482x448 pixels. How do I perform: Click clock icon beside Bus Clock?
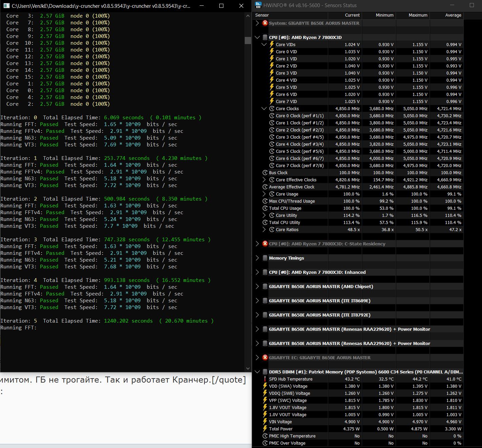[265, 172]
